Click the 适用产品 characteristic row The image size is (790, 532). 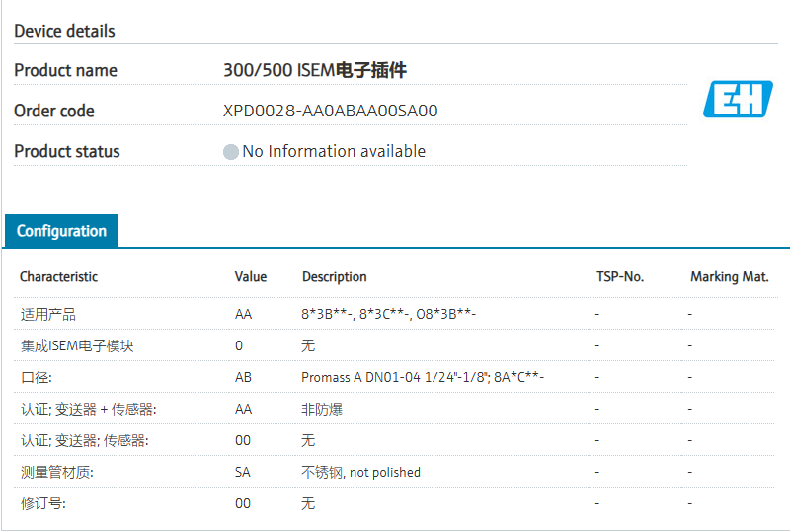point(48,314)
